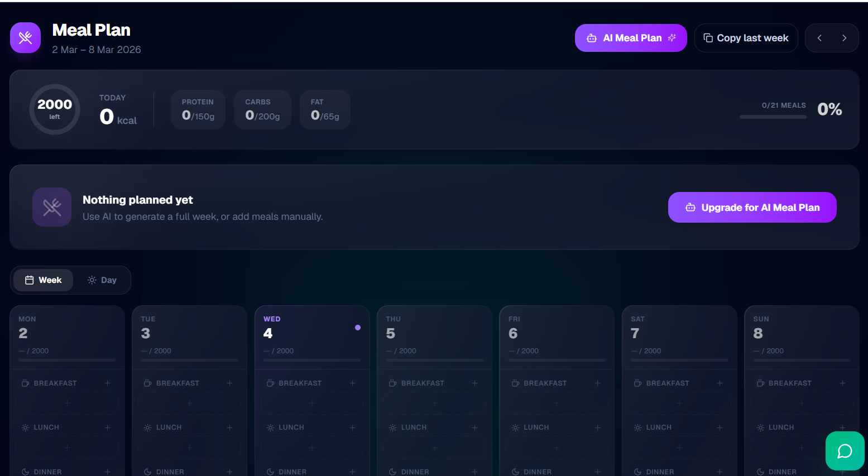The image size is (868, 476).
Task: Click the fork icon in the empty-state banner
Action: (x=51, y=207)
